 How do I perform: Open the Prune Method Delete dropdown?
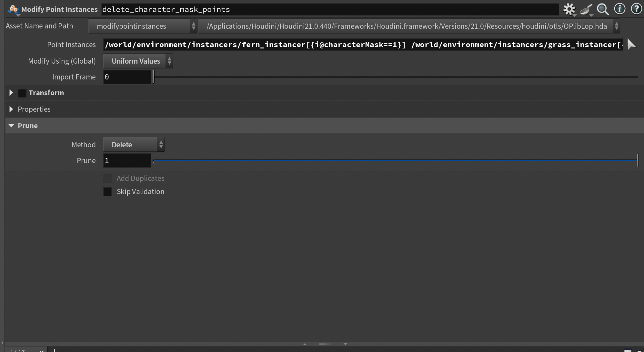point(134,145)
